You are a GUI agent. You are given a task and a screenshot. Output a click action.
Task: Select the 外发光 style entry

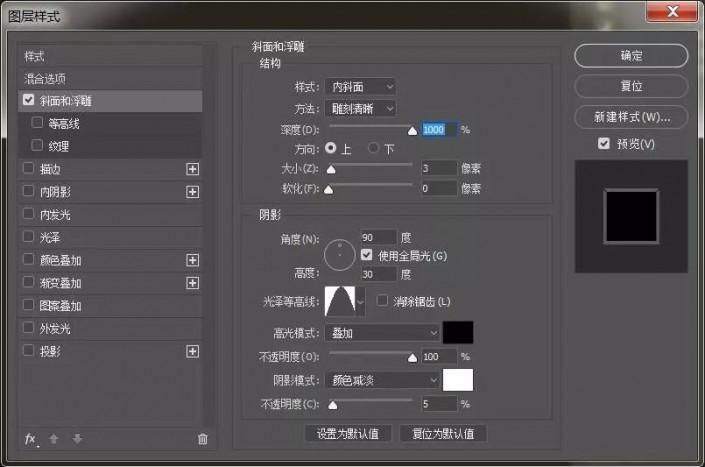coord(111,329)
